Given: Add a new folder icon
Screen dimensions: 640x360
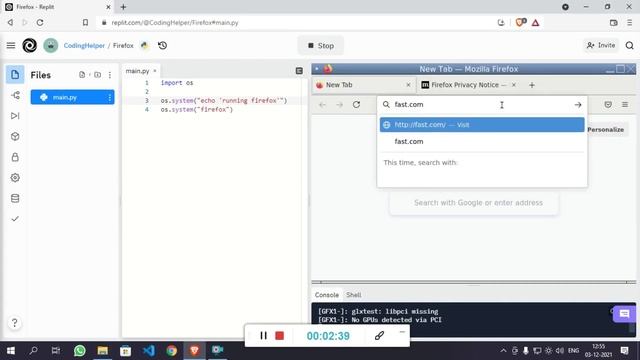Looking at the screenshot, I should (97, 75).
